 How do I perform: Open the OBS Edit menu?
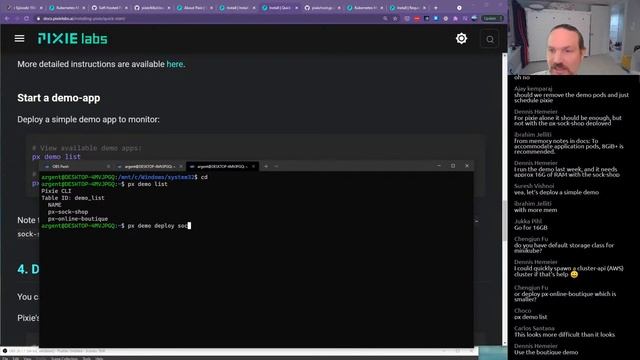click(16, 358)
